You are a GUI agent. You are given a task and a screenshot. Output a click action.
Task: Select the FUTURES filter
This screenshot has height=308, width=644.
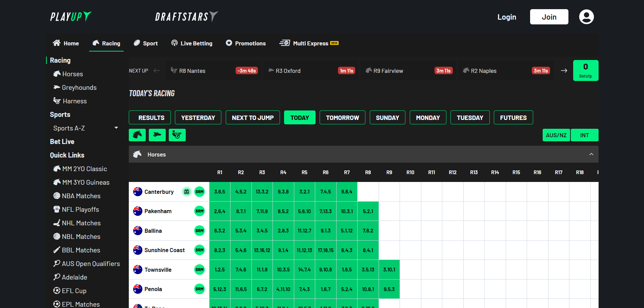pyautogui.click(x=514, y=118)
